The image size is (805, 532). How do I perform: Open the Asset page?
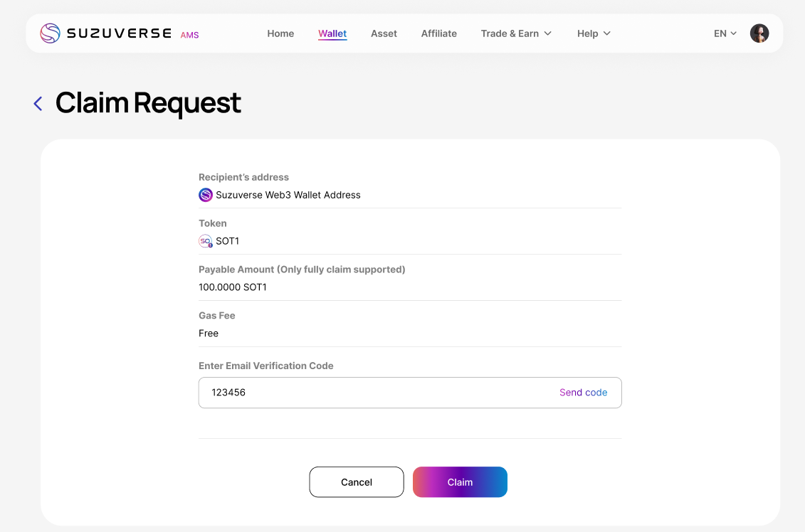click(x=384, y=33)
